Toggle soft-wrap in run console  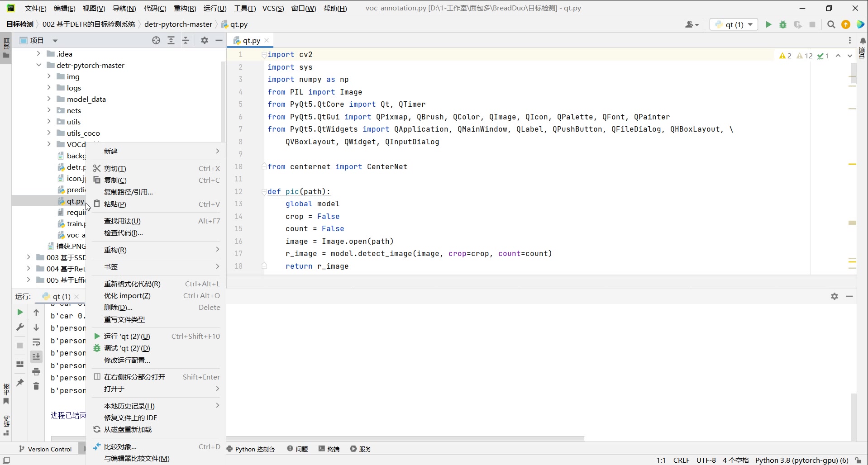tap(36, 342)
